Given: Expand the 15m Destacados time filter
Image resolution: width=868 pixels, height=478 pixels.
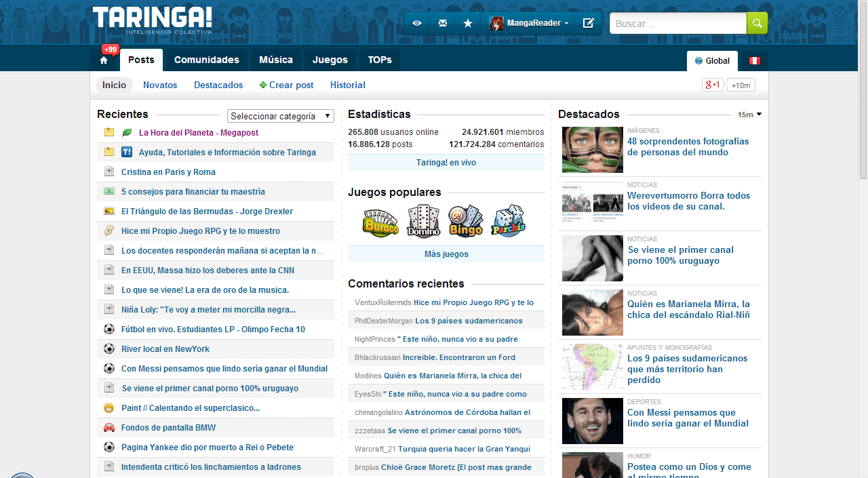Looking at the screenshot, I should (x=749, y=115).
